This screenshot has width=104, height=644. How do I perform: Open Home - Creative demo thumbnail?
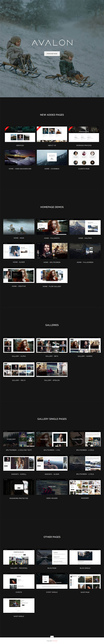tap(19, 275)
